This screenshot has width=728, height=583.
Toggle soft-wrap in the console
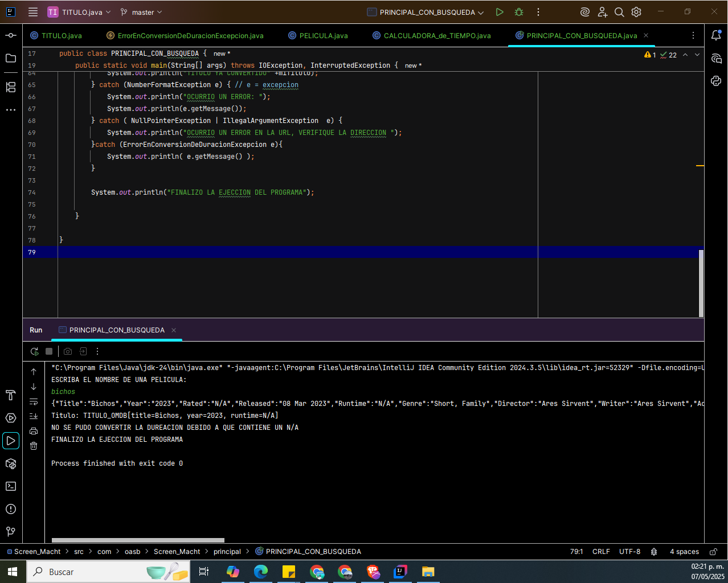34,401
